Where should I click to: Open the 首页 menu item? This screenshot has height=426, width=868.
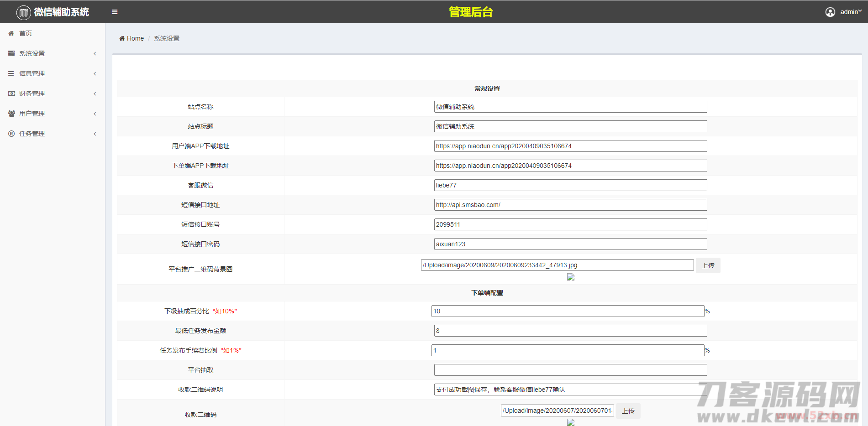click(26, 33)
